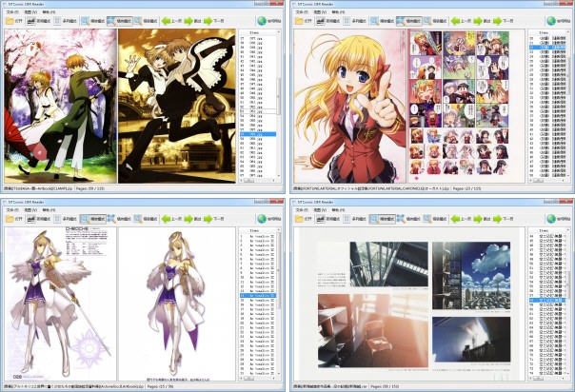
Task: Click the globe website icon in the landscape artwork window
Action: click(550, 217)
